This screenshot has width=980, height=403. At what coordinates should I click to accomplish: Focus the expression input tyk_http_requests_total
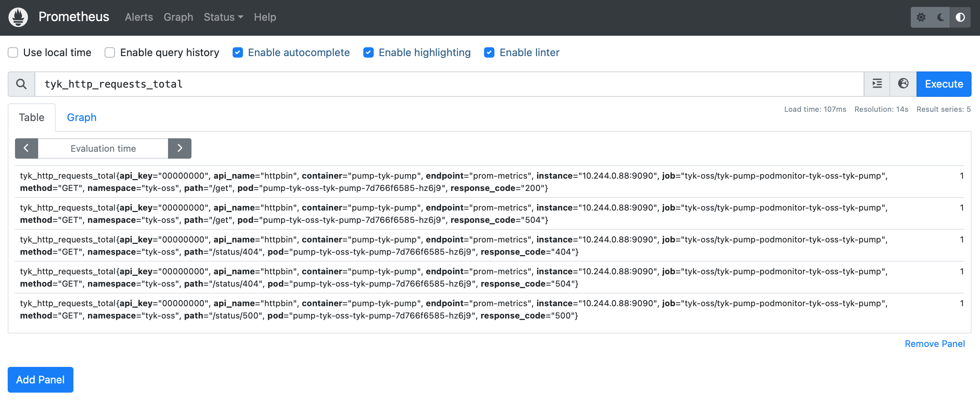pos(449,84)
